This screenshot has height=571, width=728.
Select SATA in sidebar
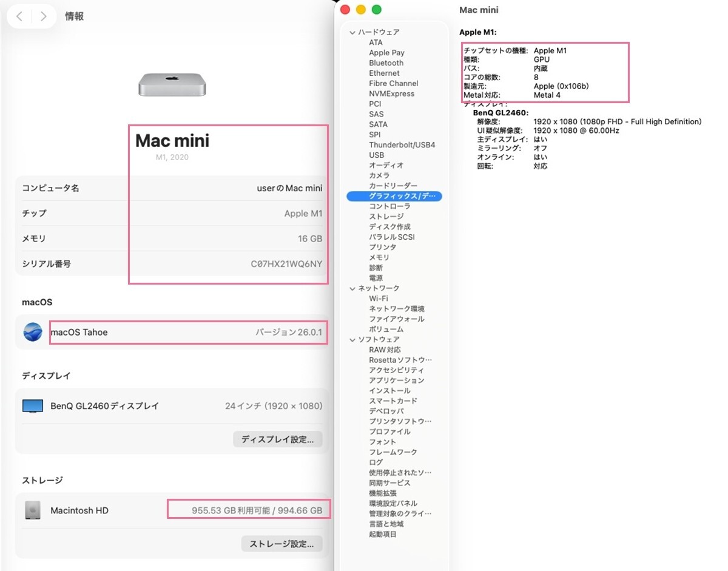pos(378,124)
